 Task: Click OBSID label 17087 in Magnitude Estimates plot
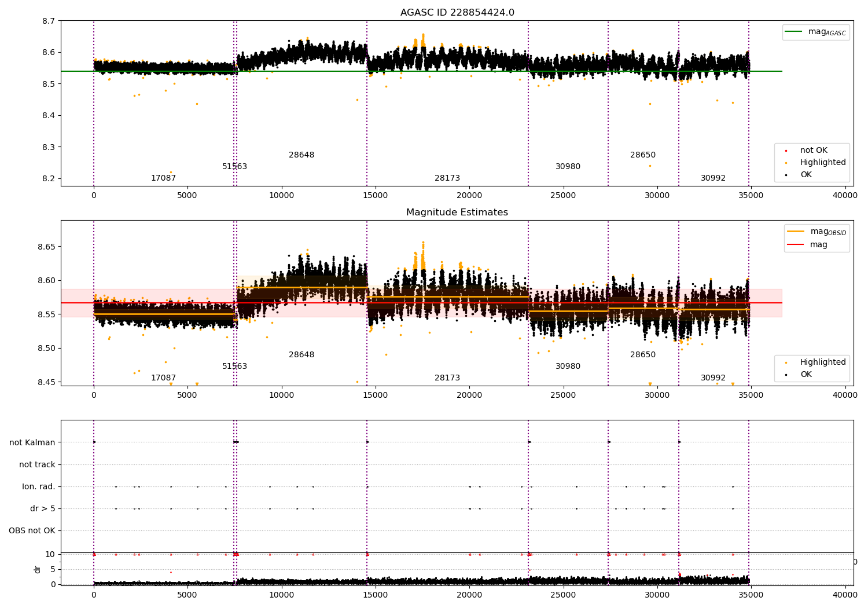(x=163, y=378)
